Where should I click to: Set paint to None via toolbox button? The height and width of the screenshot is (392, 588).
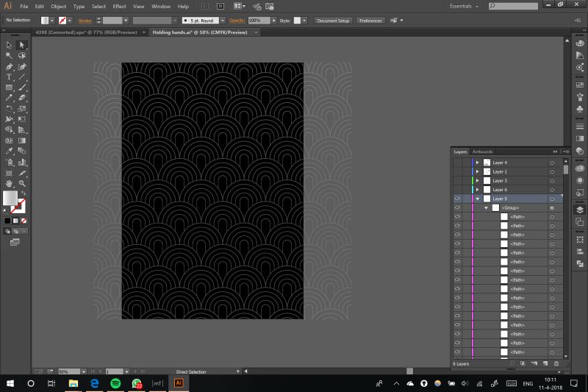(x=24, y=221)
